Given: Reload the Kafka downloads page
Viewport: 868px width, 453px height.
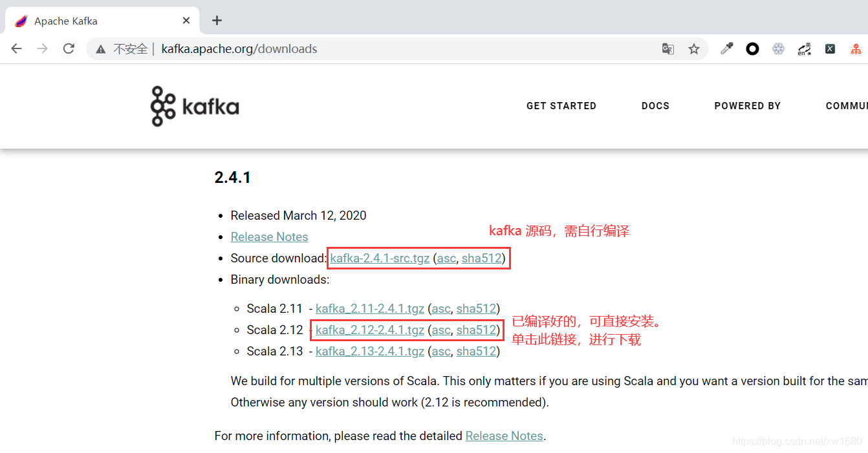Looking at the screenshot, I should tap(69, 48).
